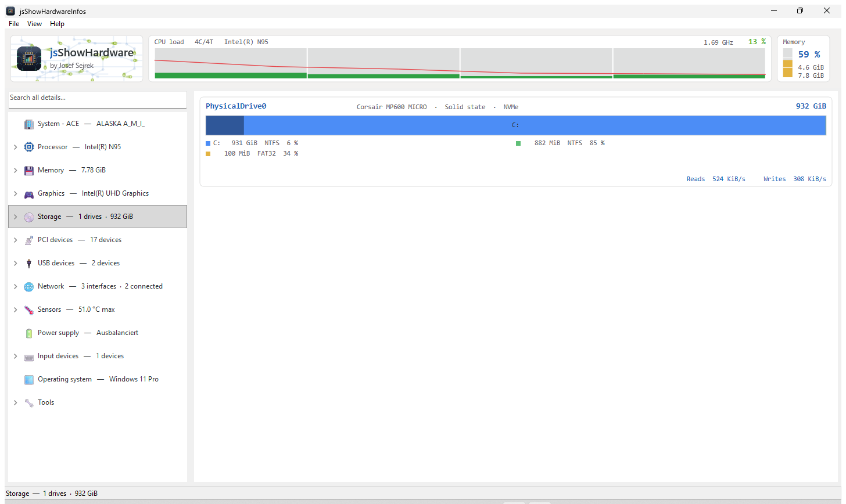Open the File menu

(14, 24)
